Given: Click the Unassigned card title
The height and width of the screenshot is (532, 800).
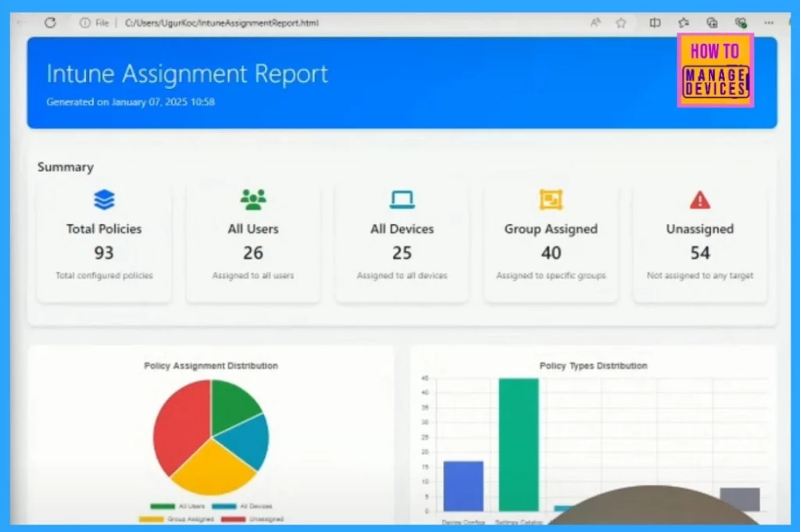Looking at the screenshot, I should point(700,229).
